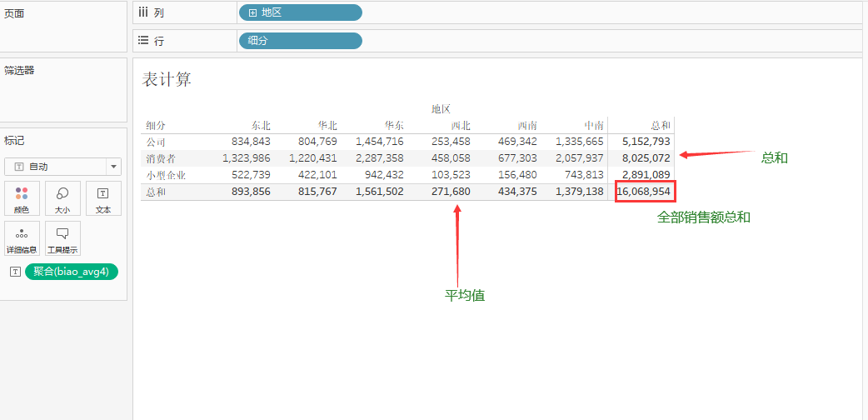Screen dimensions: 868x420
Task: Click cell value 458,058
Action: click(451, 158)
